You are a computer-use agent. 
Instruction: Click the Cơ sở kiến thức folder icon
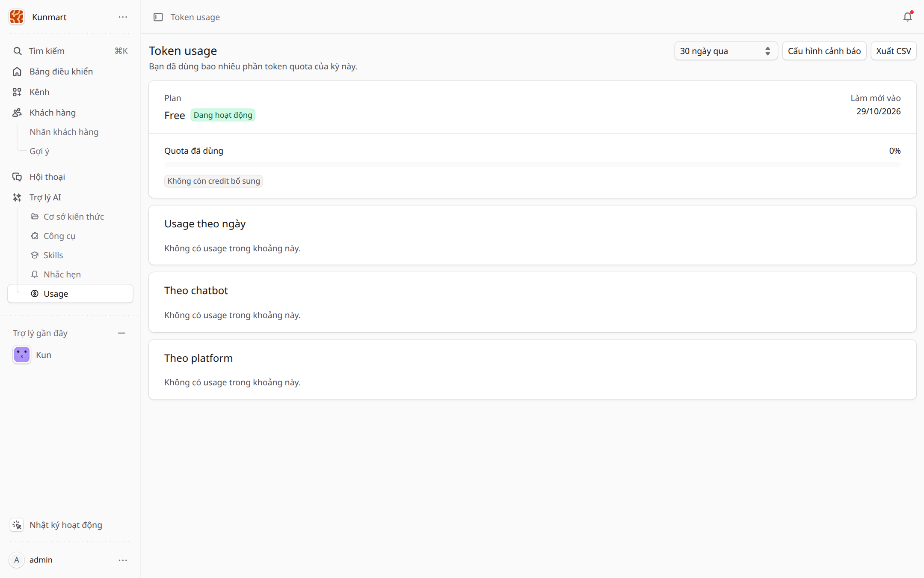tap(35, 217)
